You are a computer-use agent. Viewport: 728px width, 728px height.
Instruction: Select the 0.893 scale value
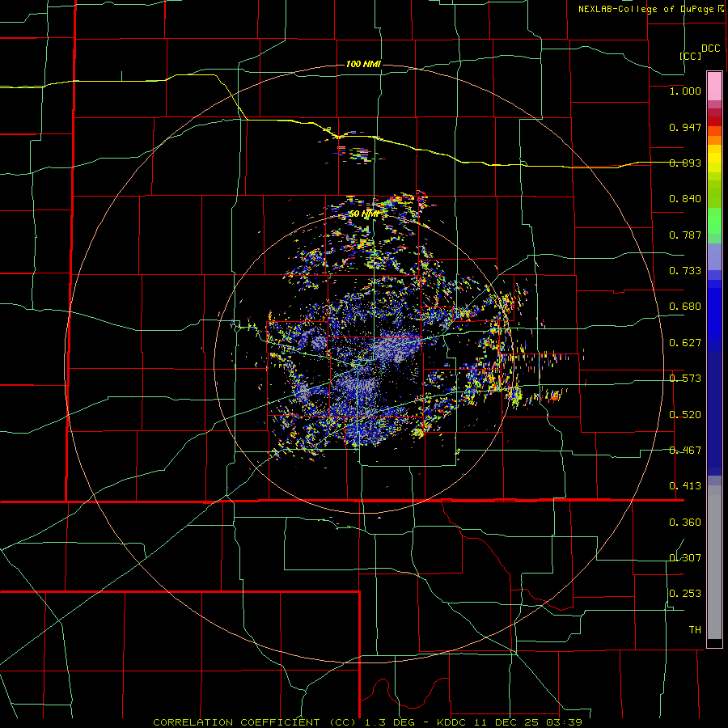tap(685, 163)
